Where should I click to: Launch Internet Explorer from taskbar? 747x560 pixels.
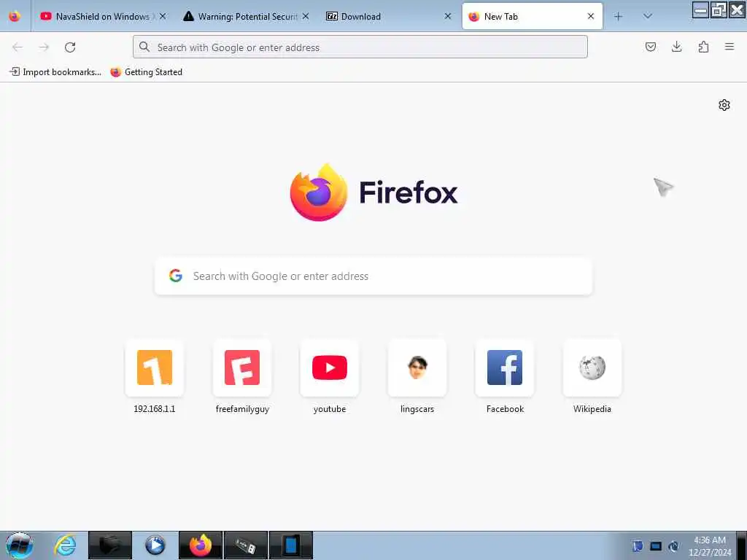(x=65, y=545)
